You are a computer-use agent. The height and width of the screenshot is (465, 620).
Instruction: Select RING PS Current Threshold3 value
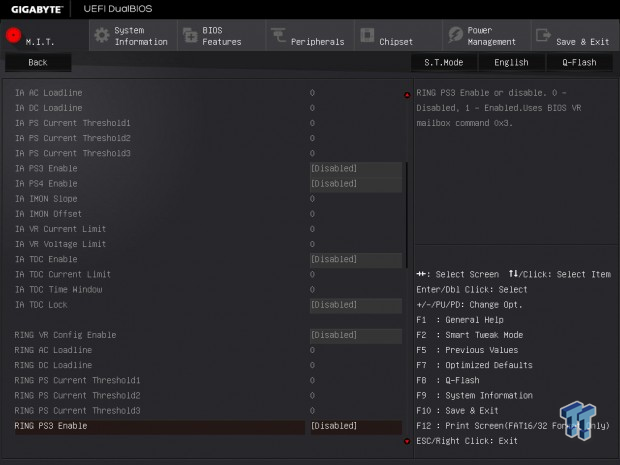[x=312, y=411]
